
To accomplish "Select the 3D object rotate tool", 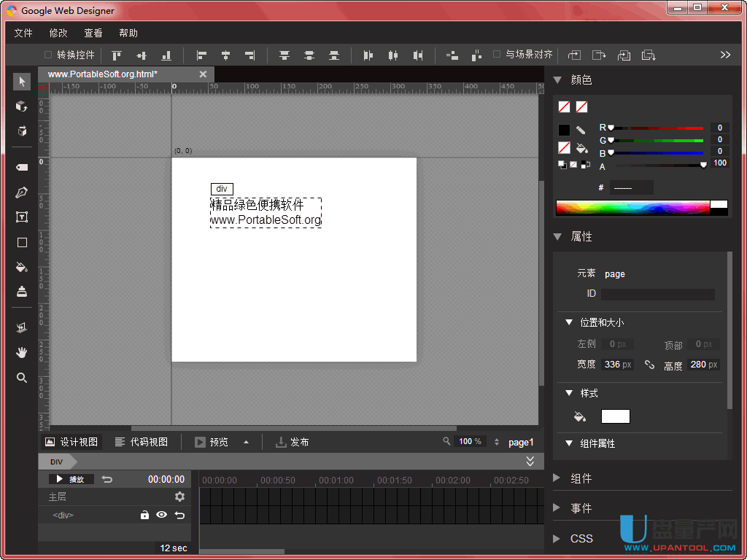I will (22, 106).
